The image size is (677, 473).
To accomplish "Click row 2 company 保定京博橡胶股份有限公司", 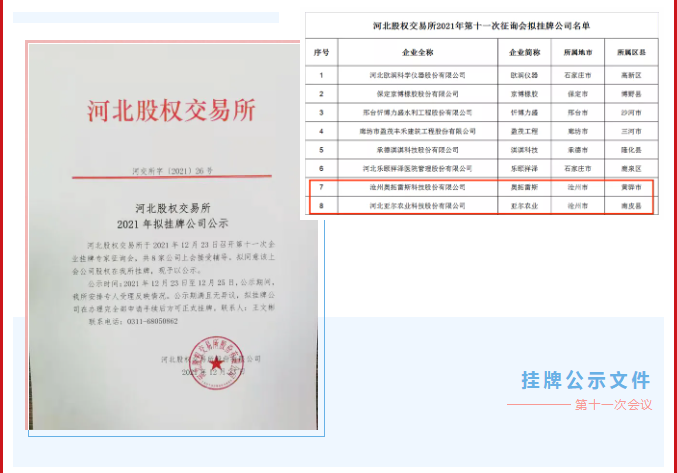I will 418,94.
